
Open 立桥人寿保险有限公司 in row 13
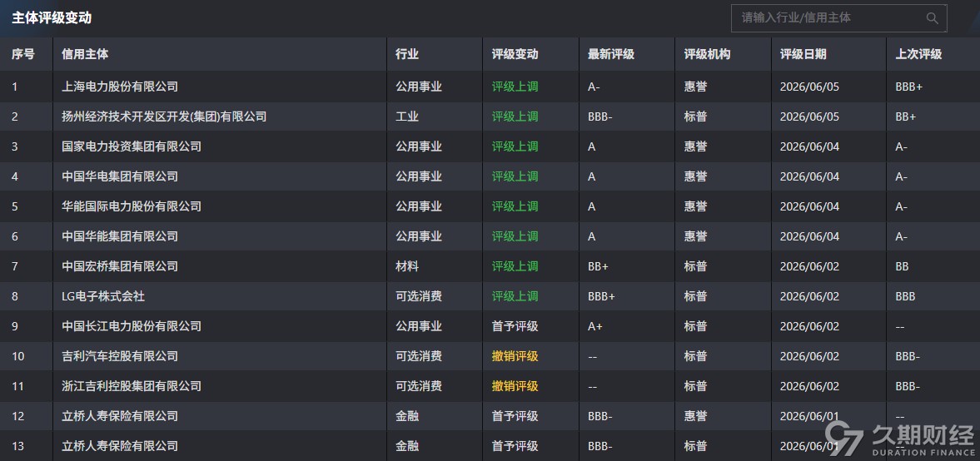click(120, 447)
